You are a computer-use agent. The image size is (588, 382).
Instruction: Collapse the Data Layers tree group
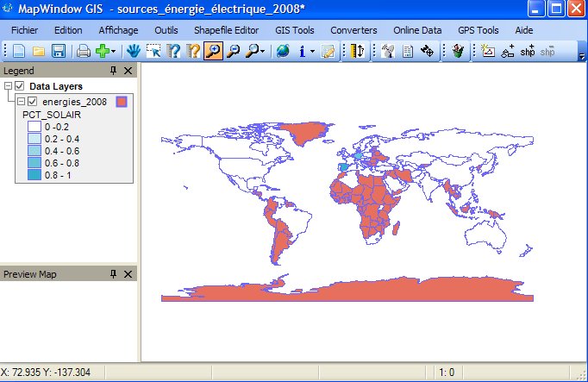(x=8, y=86)
